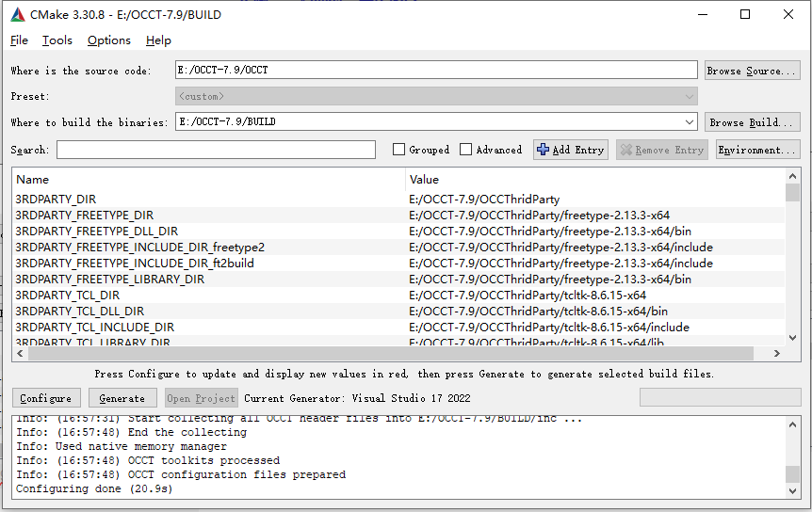Click the horizontal scrollbar right arrow
The height and width of the screenshot is (512, 812).
777,353
